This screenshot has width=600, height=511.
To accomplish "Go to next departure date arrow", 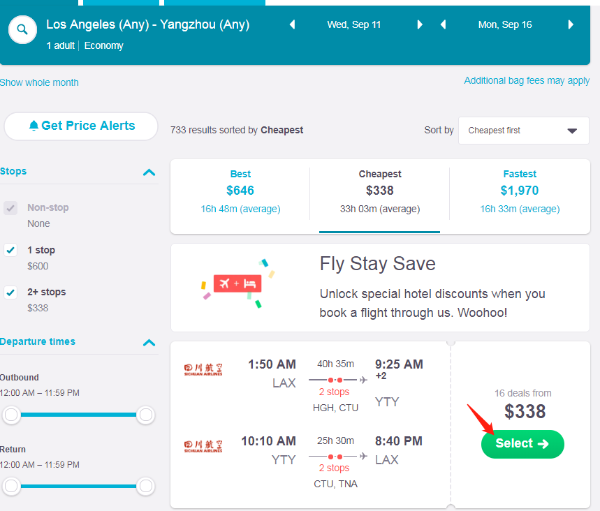I will pos(420,24).
